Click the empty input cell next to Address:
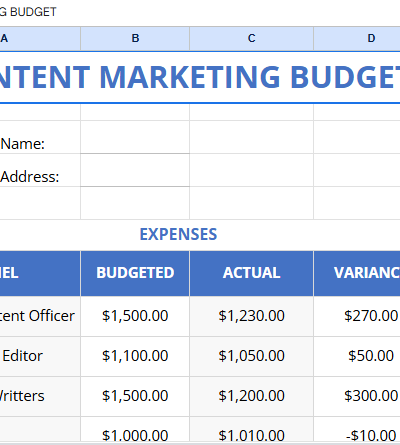400x445 pixels. [x=135, y=170]
